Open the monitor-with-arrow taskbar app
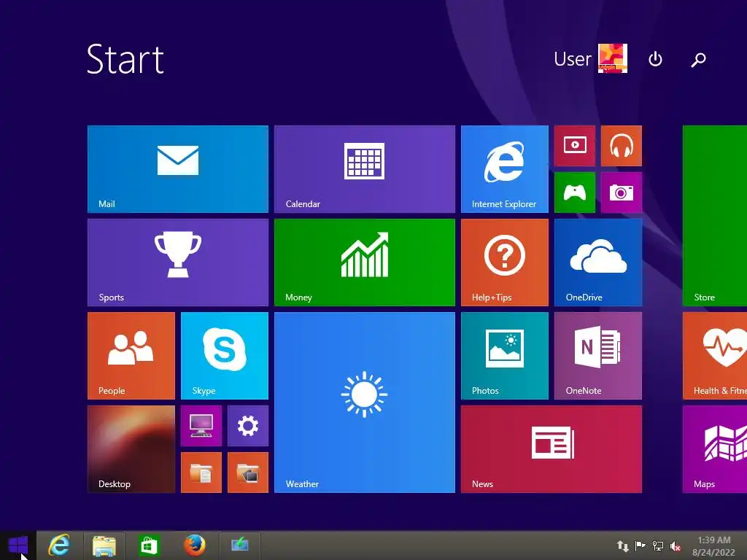The width and height of the screenshot is (747, 560). tap(239, 545)
